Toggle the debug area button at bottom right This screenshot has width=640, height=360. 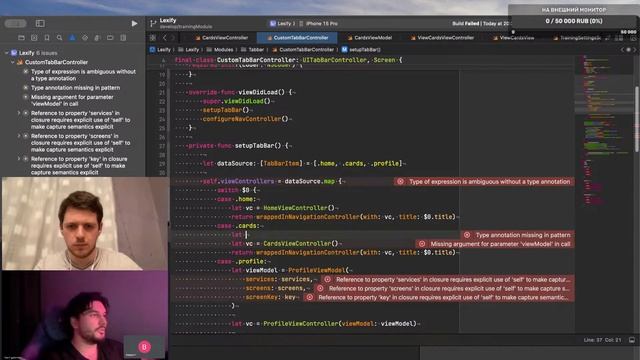[632, 340]
